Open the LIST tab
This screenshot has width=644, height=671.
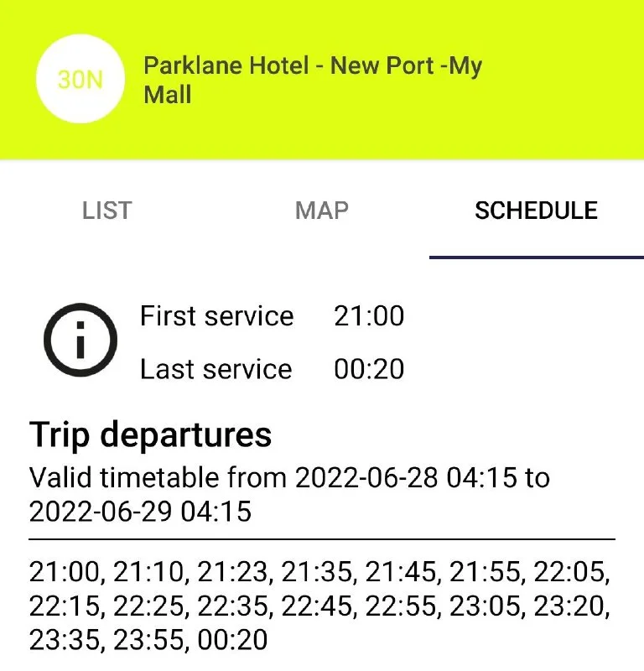pyautogui.click(x=106, y=211)
